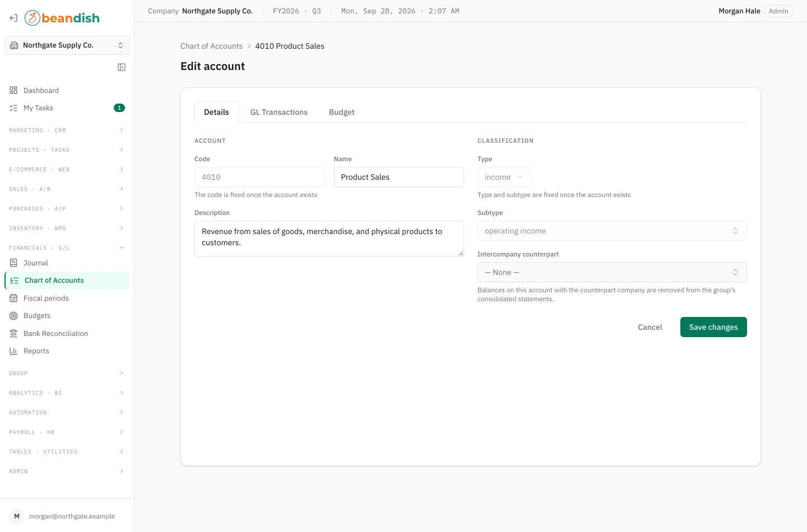The width and height of the screenshot is (807, 532).
Task: Click the Cancel button
Action: pyautogui.click(x=650, y=327)
